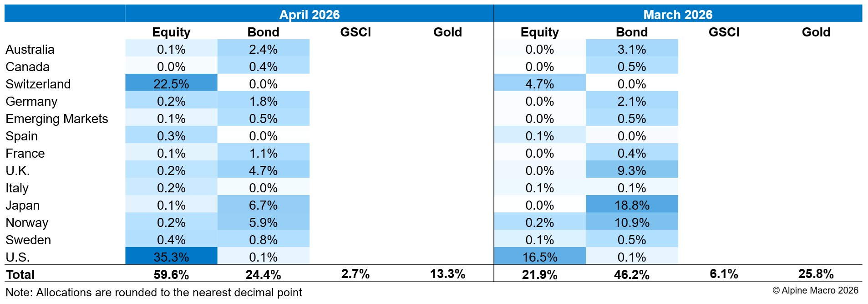Select the Switzerland row label
This screenshot has width=868, height=304.
pos(38,84)
